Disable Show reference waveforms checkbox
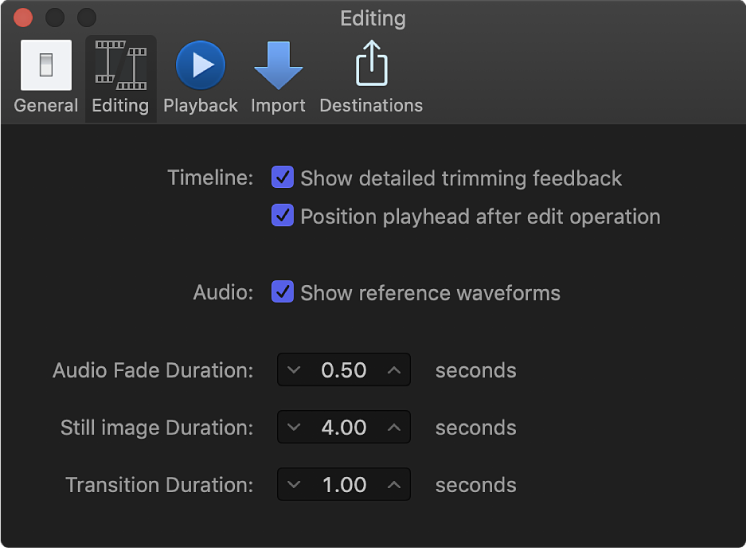Viewport: 747px width, 551px height. click(283, 293)
